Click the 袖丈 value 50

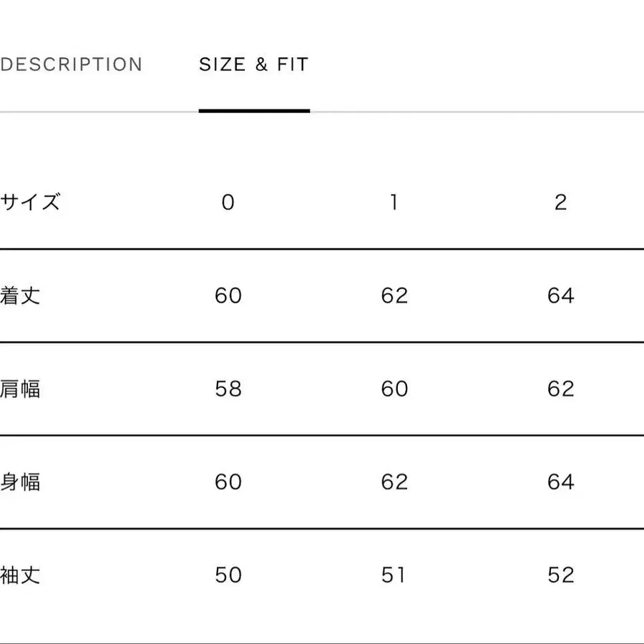(x=228, y=575)
